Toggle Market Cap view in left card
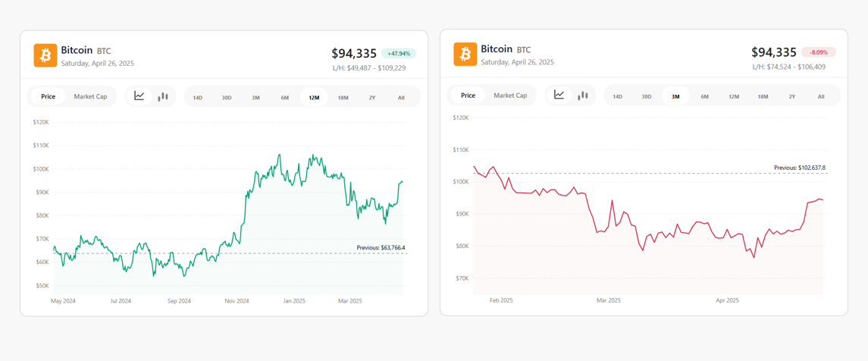 (x=90, y=97)
